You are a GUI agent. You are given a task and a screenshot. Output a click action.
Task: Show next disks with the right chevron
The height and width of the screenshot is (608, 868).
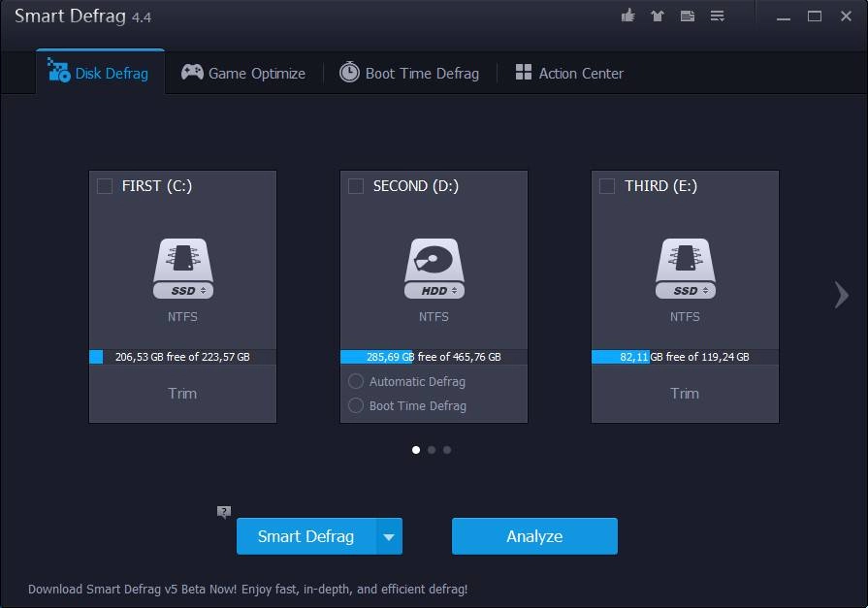click(842, 295)
